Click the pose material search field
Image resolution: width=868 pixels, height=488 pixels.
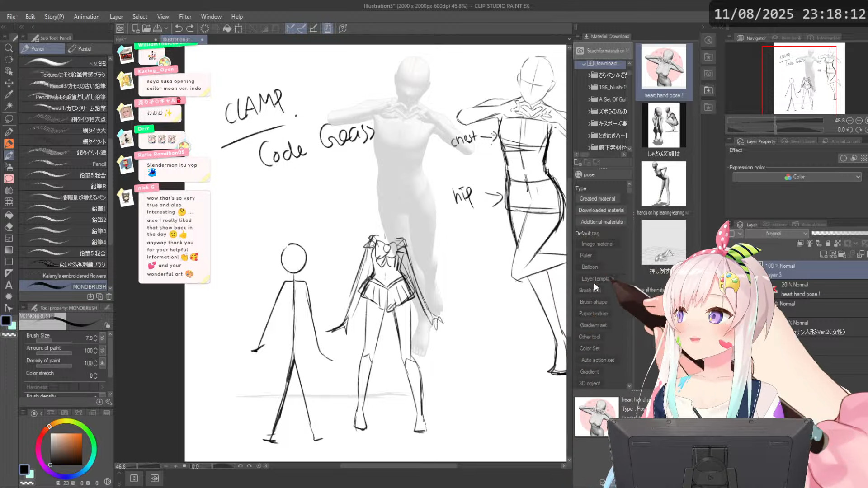(604, 175)
